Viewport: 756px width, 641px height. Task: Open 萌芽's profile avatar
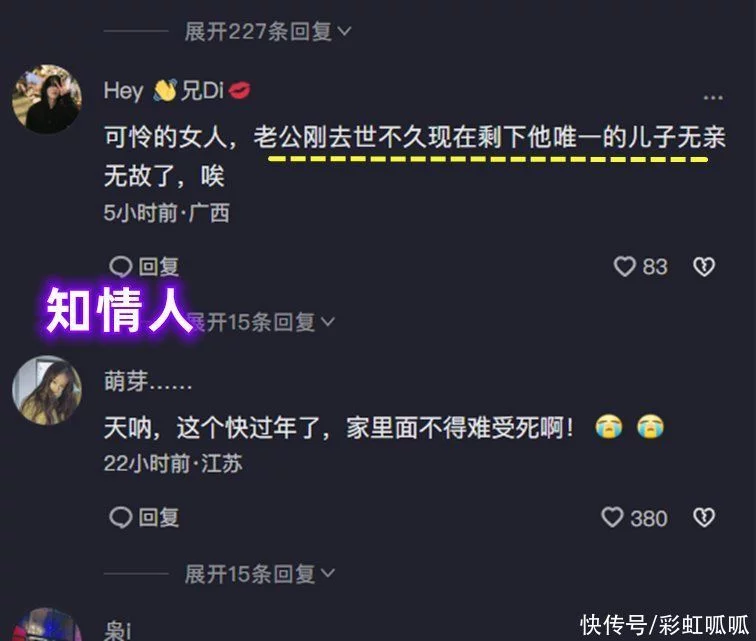tap(47, 390)
